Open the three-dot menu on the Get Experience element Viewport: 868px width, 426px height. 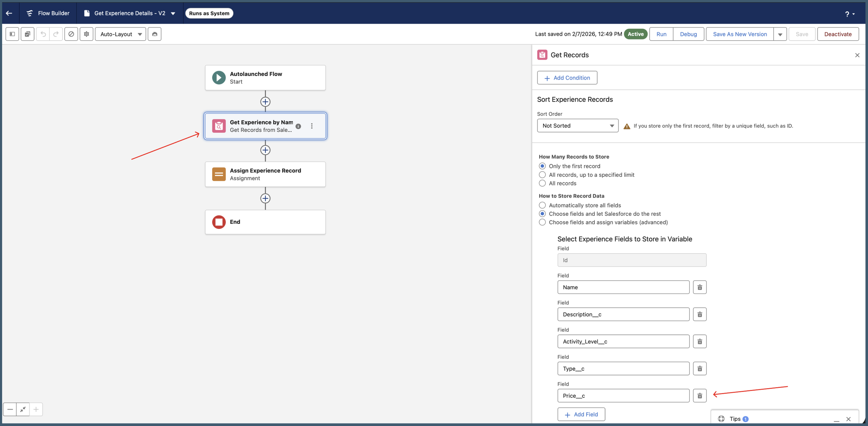pyautogui.click(x=312, y=126)
